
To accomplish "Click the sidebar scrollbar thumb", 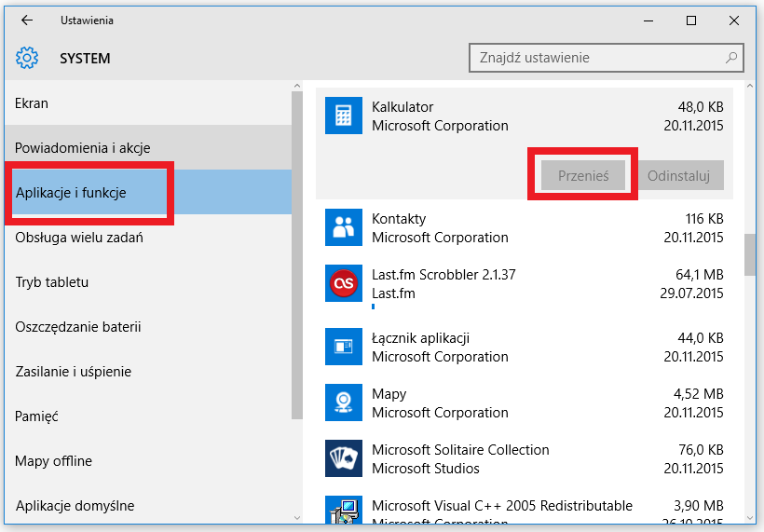I will [x=297, y=254].
